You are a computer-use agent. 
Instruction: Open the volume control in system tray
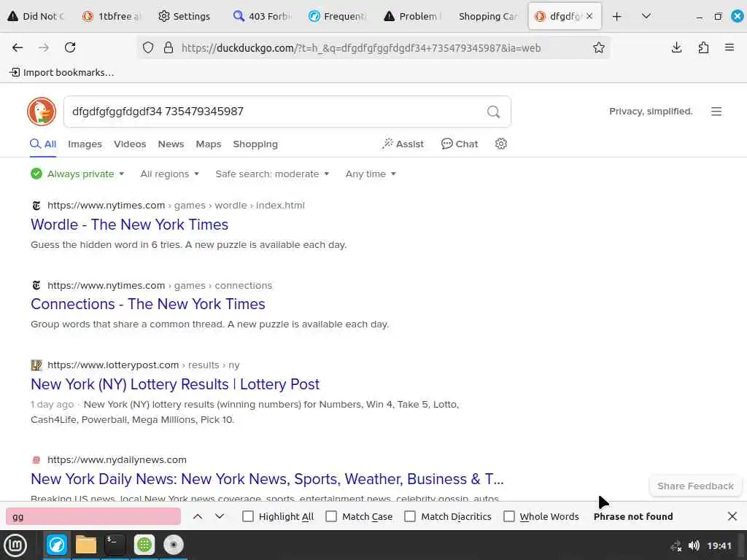[694, 545]
